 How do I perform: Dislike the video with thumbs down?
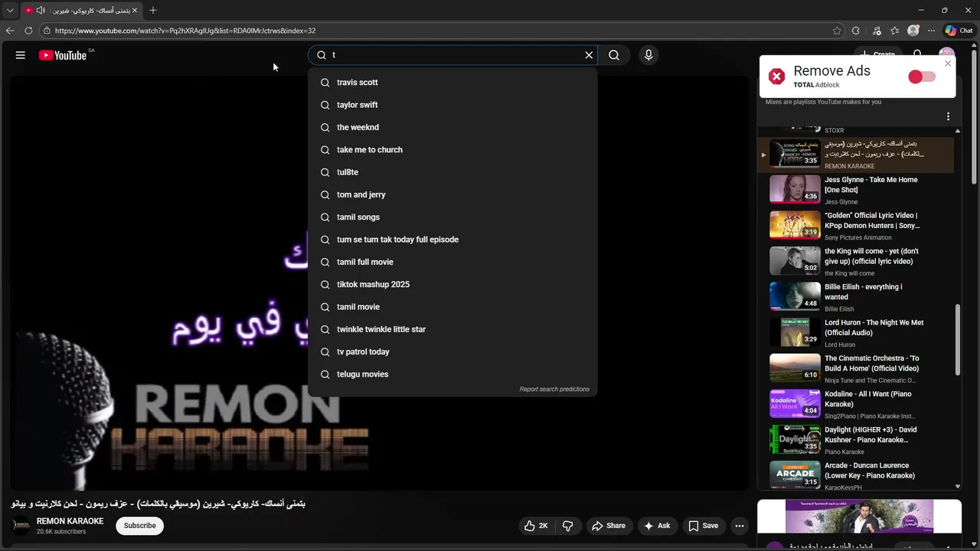click(x=568, y=526)
